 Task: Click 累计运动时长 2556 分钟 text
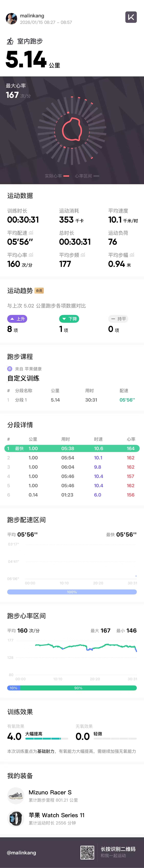52,823
